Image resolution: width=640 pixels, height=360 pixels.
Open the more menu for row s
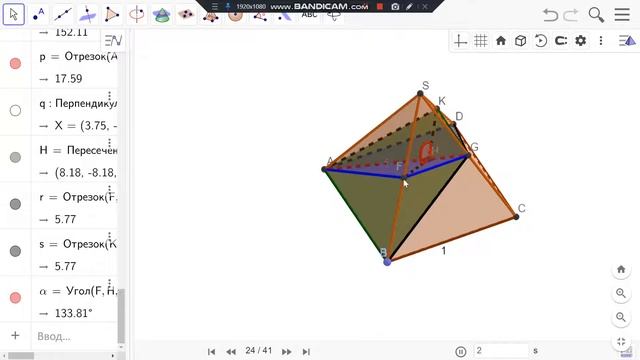109,237
